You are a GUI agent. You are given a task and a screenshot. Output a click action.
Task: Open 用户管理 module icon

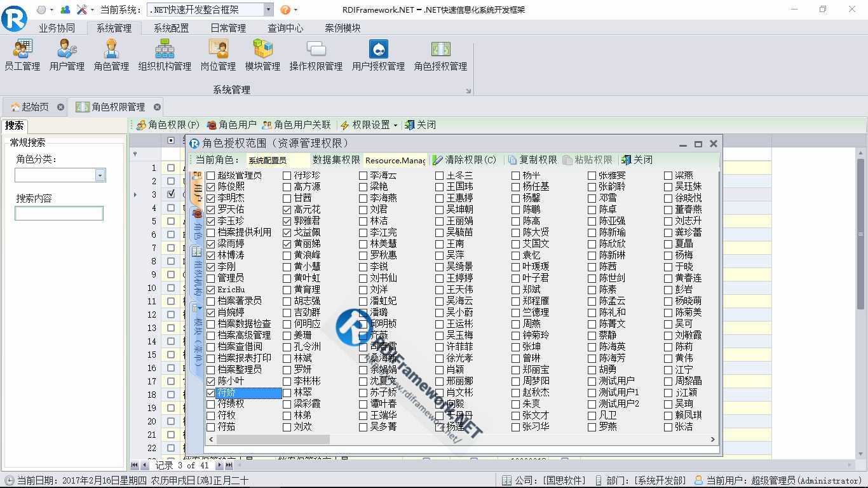67,55
